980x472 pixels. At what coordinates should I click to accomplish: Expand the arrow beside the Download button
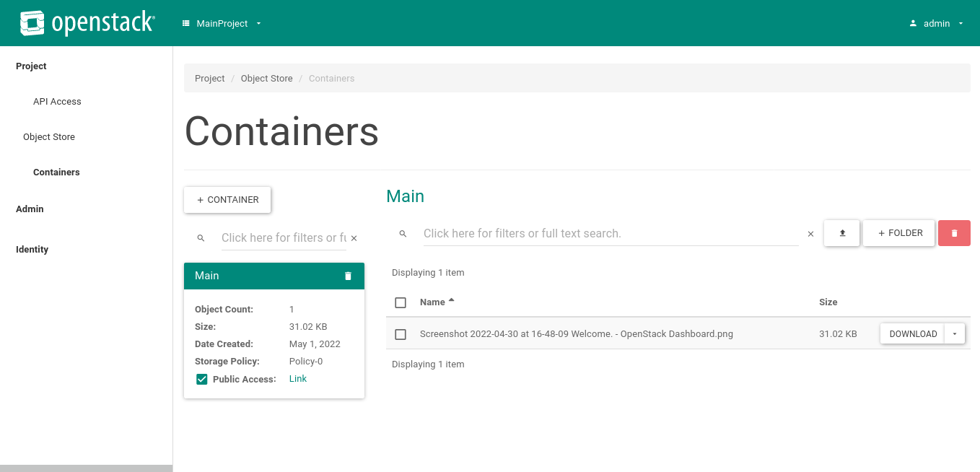(955, 333)
